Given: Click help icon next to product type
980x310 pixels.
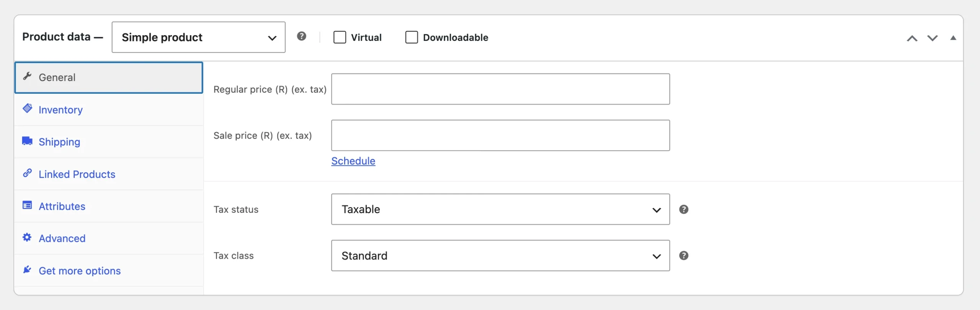Looking at the screenshot, I should point(302,36).
